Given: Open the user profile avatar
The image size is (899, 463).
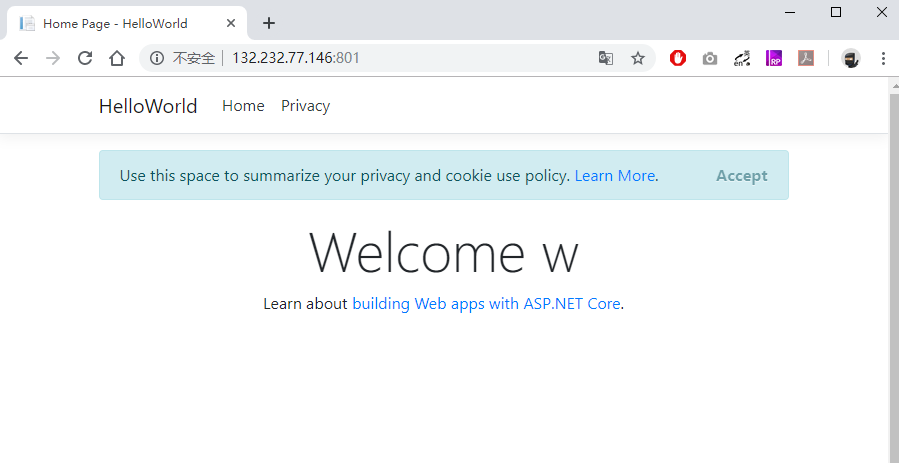Looking at the screenshot, I should click(851, 58).
